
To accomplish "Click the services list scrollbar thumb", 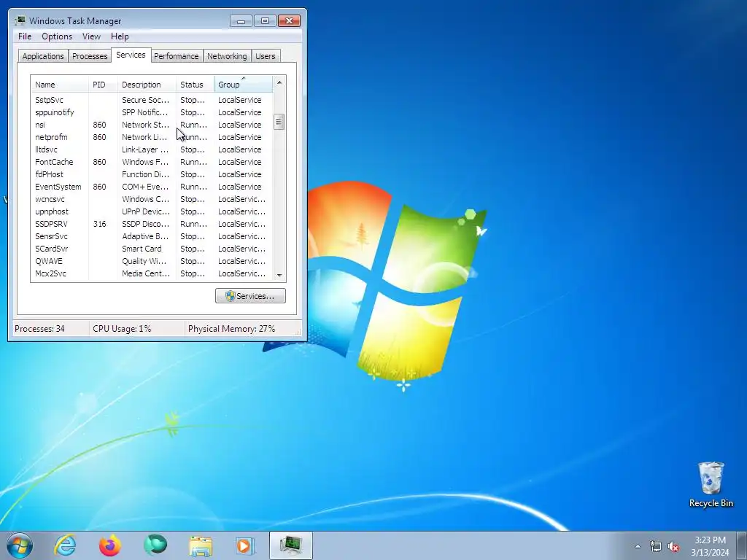I will tap(279, 122).
